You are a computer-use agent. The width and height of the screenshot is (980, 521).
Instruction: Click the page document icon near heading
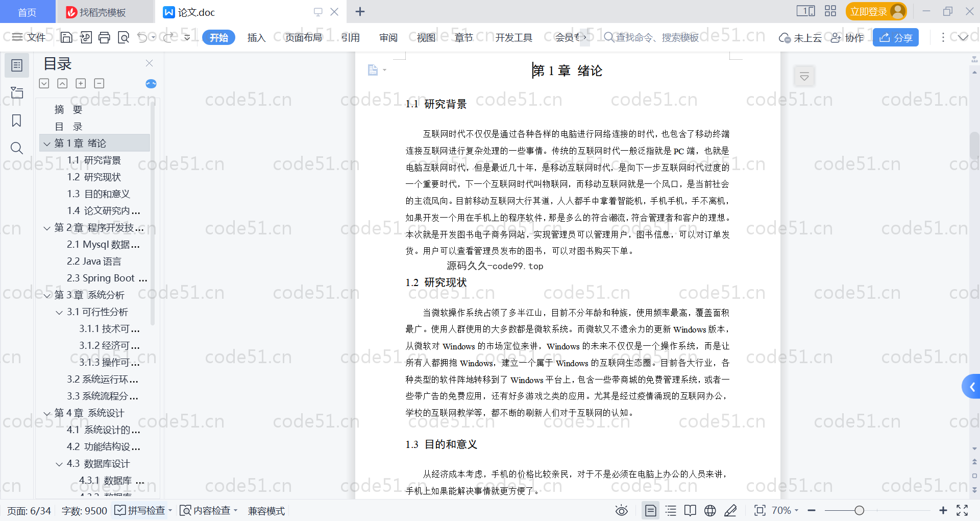click(373, 70)
